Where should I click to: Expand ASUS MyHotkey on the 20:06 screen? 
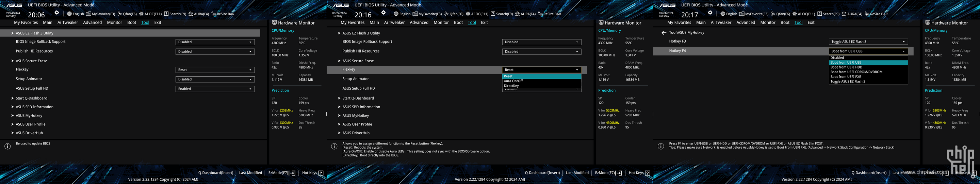click(29, 116)
